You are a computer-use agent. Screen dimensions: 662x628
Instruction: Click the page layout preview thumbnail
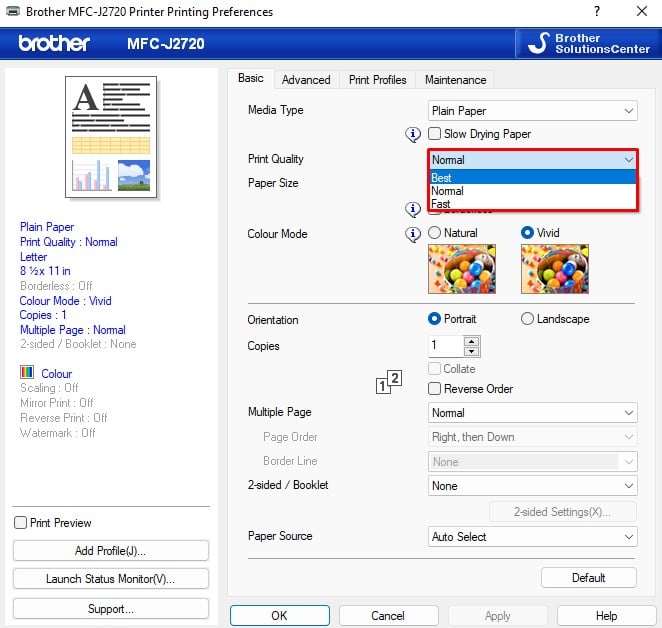pyautogui.click(x=111, y=137)
